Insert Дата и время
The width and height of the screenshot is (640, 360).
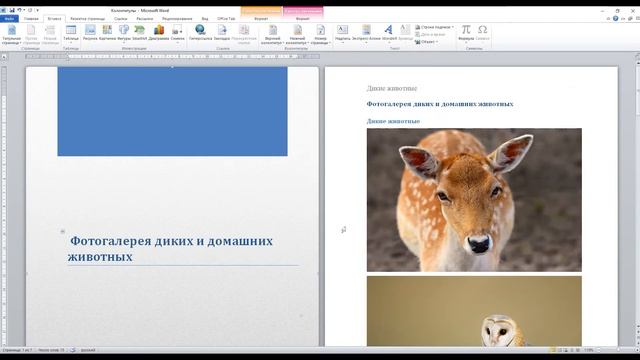(x=430, y=35)
